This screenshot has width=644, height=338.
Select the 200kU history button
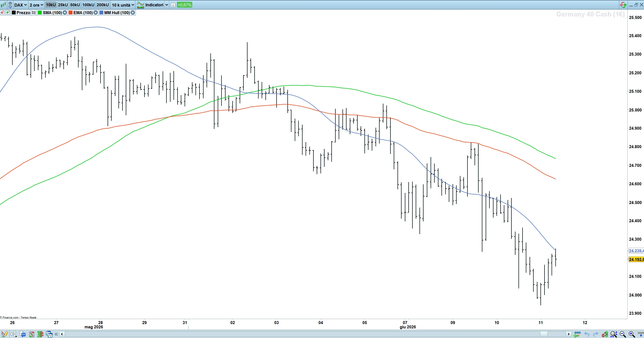pyautogui.click(x=103, y=5)
